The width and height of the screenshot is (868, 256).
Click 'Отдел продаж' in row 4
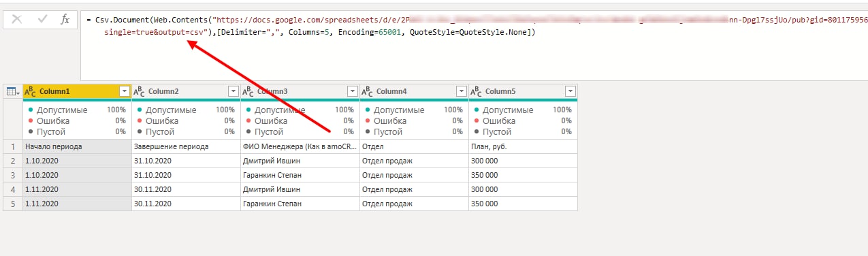414,189
